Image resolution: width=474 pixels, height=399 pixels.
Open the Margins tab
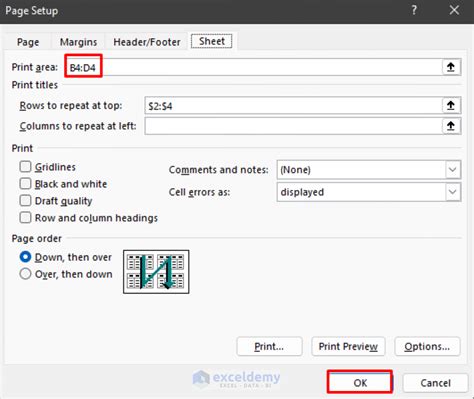tap(78, 42)
